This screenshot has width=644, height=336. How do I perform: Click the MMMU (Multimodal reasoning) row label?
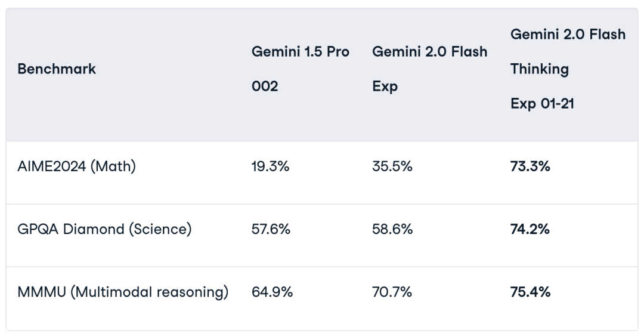tap(123, 292)
